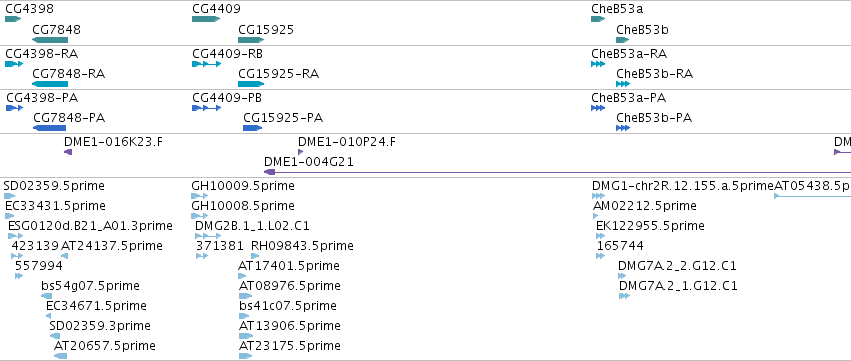Select the CheB53b-PA protein glyph
The height and width of the screenshot is (361, 851).
coord(623,128)
